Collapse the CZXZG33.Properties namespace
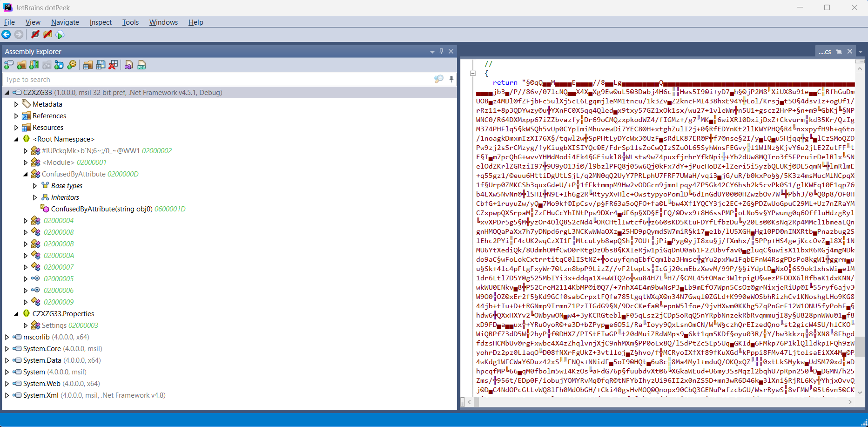 coord(16,314)
